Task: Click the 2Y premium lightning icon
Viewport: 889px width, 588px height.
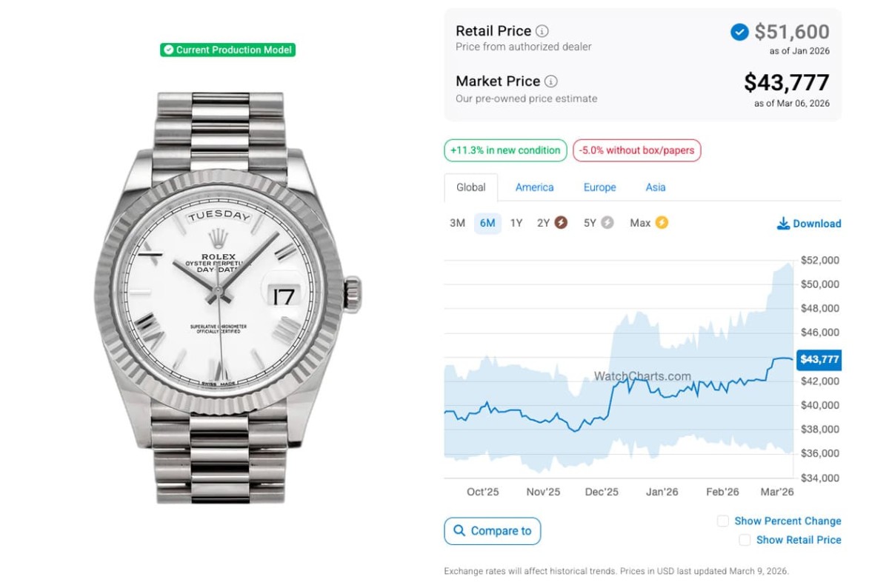Action: (561, 223)
